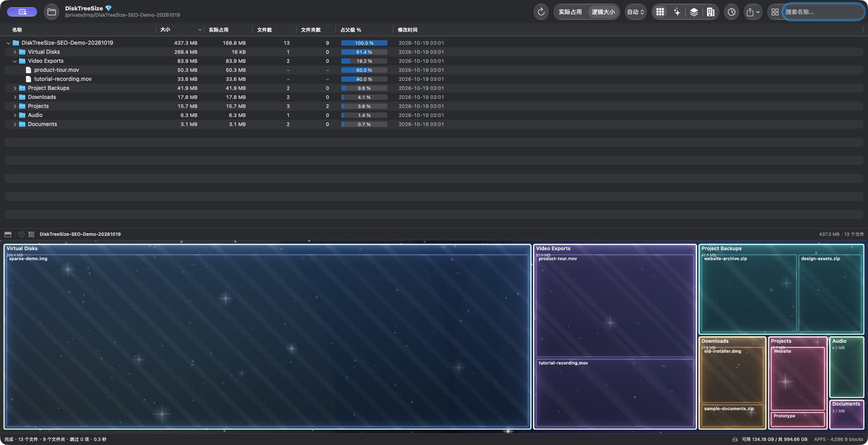Open the 自动 unit dropdown
The height and width of the screenshot is (445, 868).
point(636,12)
